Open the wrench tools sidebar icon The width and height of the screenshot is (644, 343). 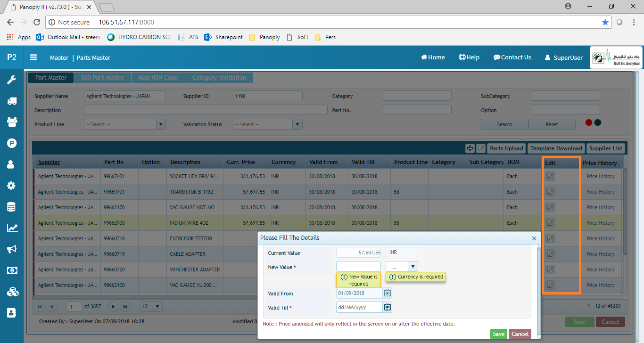click(12, 80)
